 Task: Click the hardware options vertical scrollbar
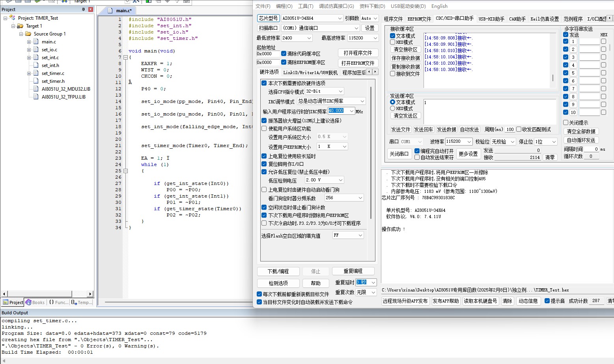coord(371,151)
